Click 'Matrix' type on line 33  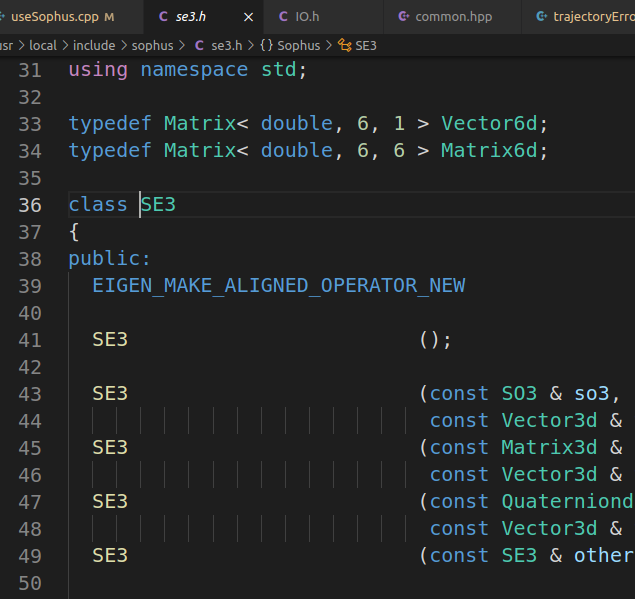(x=200, y=123)
